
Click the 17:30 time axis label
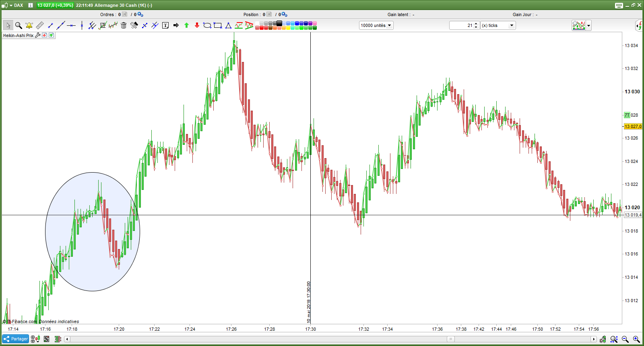click(x=311, y=329)
